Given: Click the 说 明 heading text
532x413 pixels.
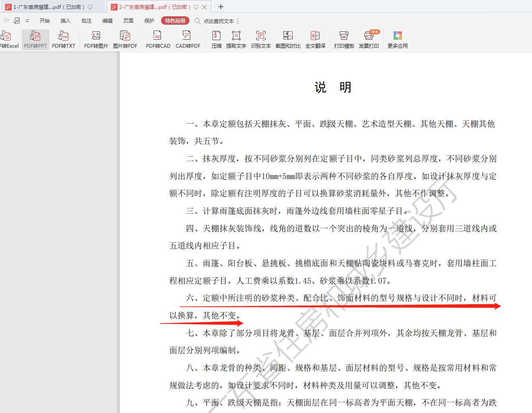Looking at the screenshot, I should click(x=333, y=87).
